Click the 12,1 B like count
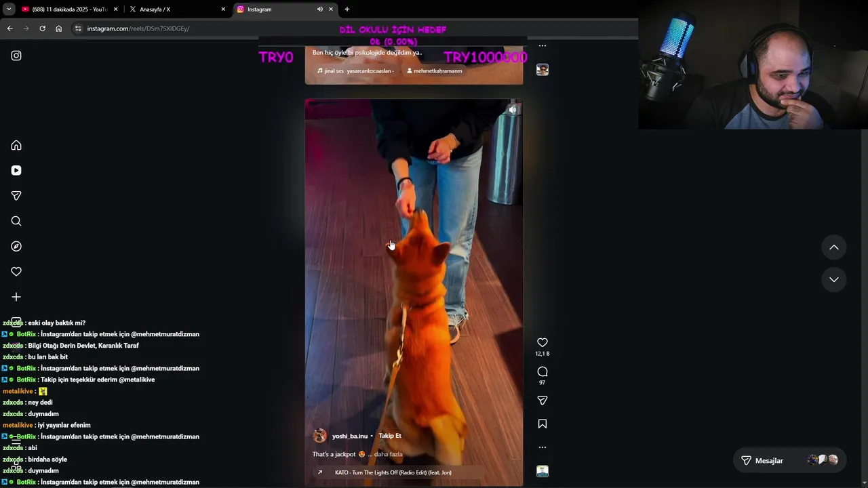Viewport: 868px width, 488px height. pyautogui.click(x=542, y=354)
